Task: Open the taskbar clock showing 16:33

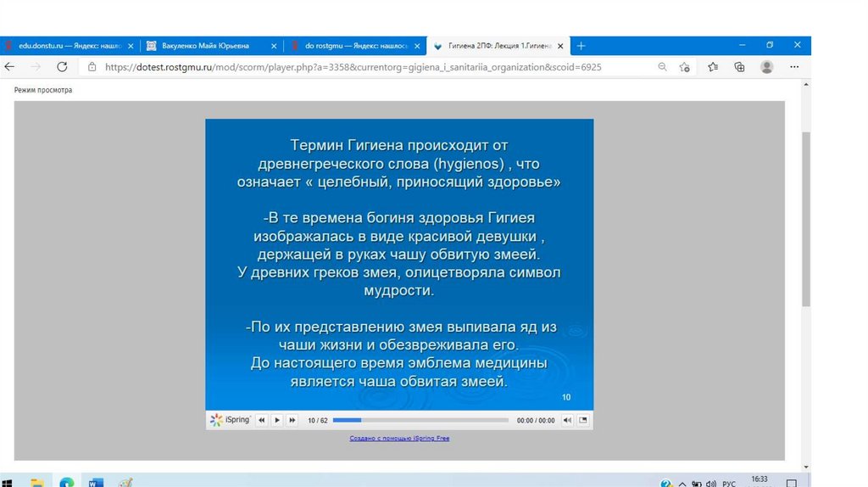Action: tap(759, 481)
